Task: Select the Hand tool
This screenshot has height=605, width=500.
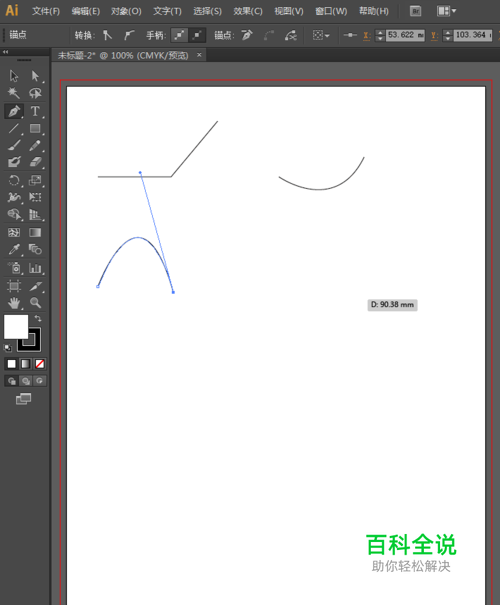Action: [x=14, y=303]
